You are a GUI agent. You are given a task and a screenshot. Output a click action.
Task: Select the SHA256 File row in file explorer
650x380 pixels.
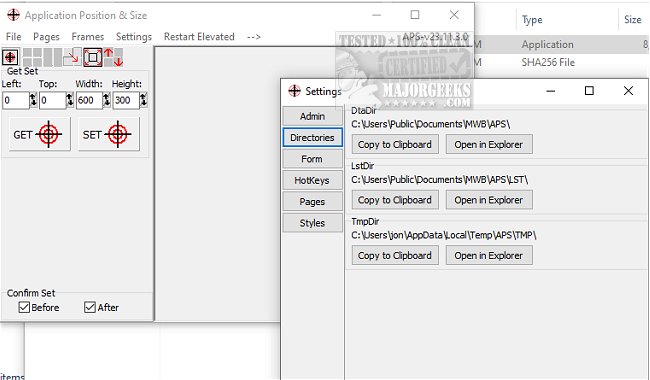pyautogui.click(x=562, y=63)
